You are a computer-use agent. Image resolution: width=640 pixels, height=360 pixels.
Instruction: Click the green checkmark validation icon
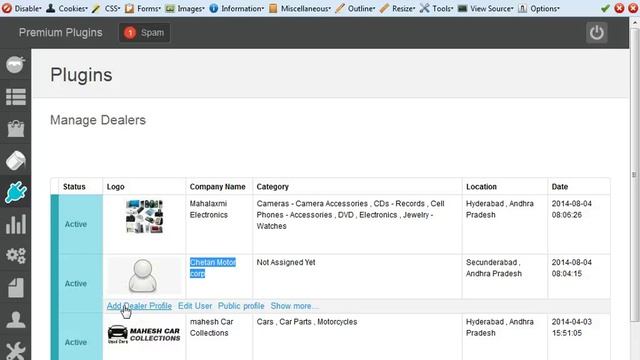pyautogui.click(x=605, y=8)
